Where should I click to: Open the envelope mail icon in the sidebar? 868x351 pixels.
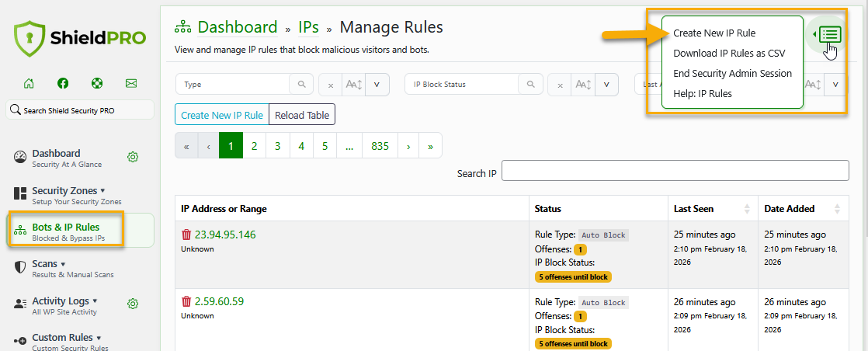pyautogui.click(x=131, y=84)
